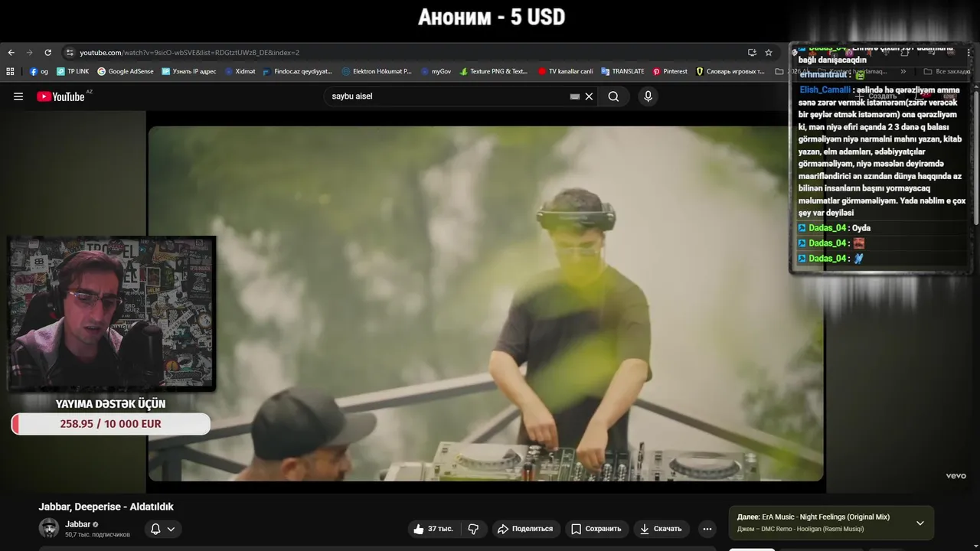Click the Сохранить save button
Screen dimensions: 980x551
coord(597,529)
